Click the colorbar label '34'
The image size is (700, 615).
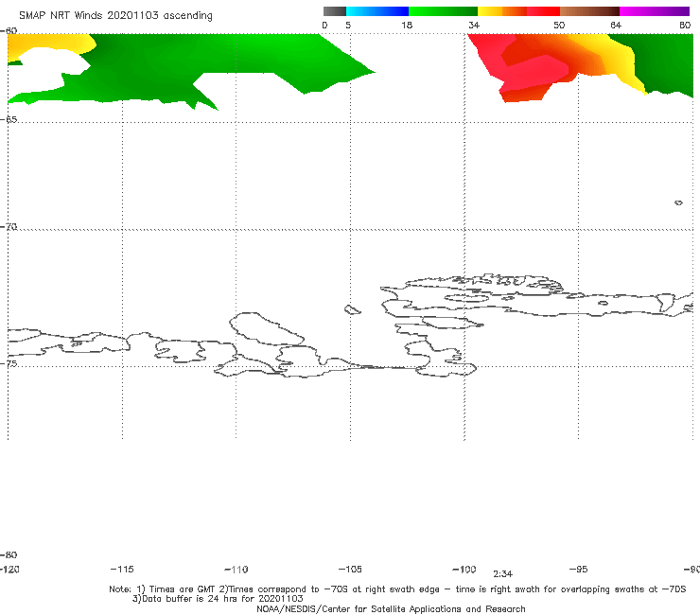[x=474, y=25]
